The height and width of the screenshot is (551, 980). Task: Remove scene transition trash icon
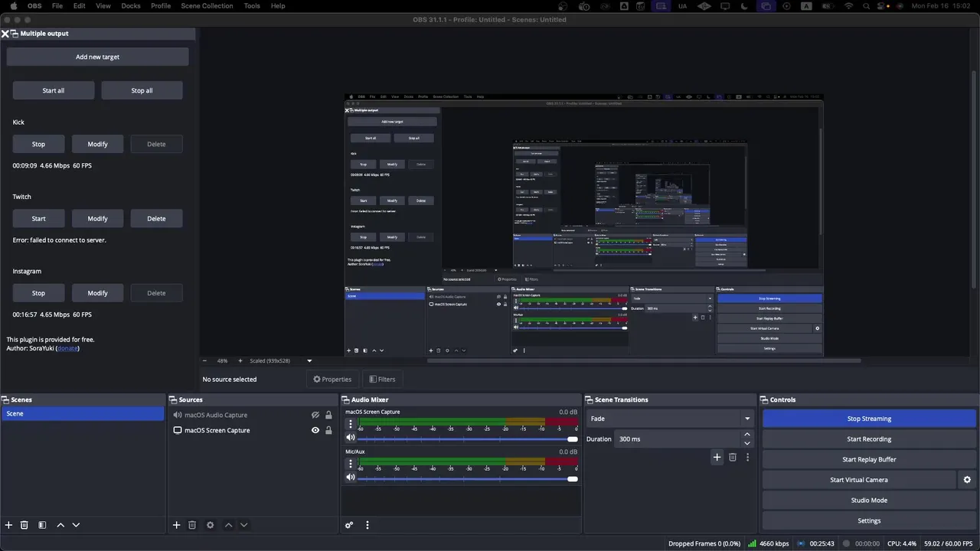pos(733,457)
